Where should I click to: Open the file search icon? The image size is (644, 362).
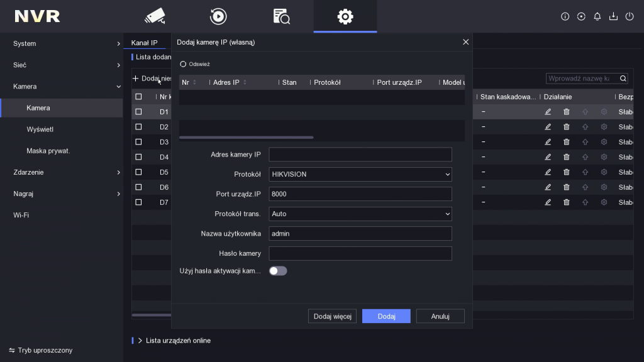click(281, 16)
